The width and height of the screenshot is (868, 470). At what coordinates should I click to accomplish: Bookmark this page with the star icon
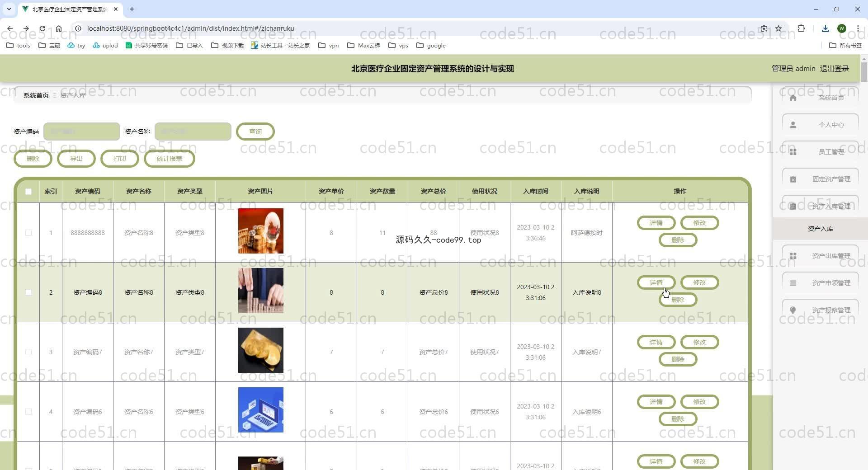pos(778,28)
